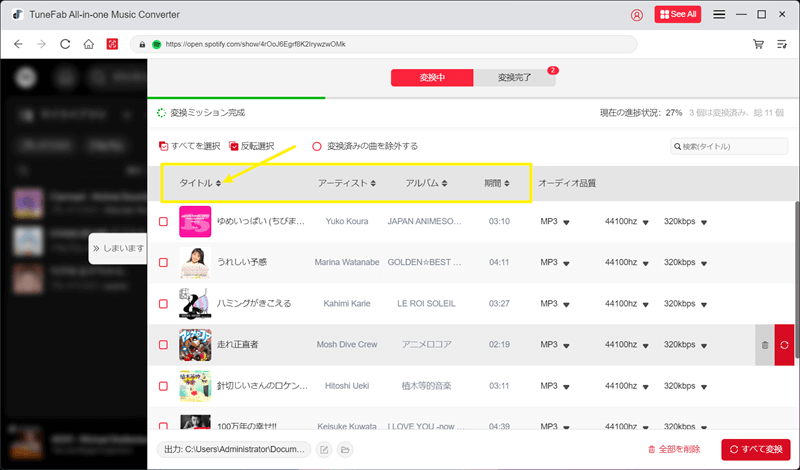
Task: Open the playlist queue icon
Action: (782, 44)
